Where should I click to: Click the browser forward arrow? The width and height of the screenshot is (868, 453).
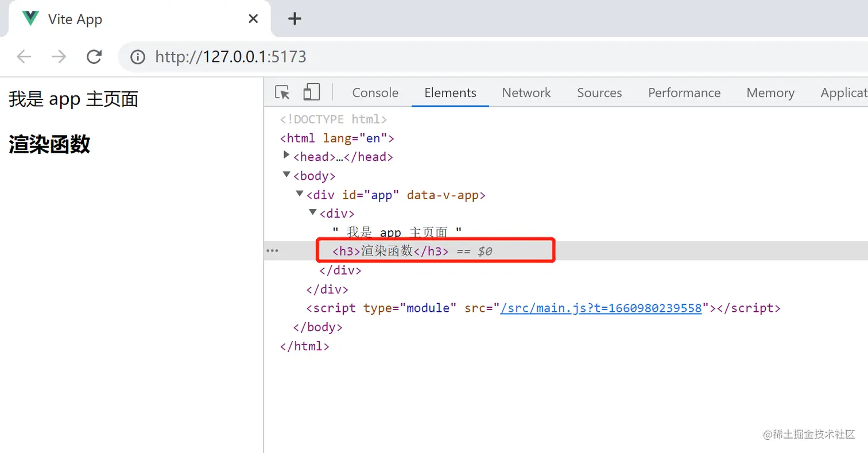click(x=59, y=56)
